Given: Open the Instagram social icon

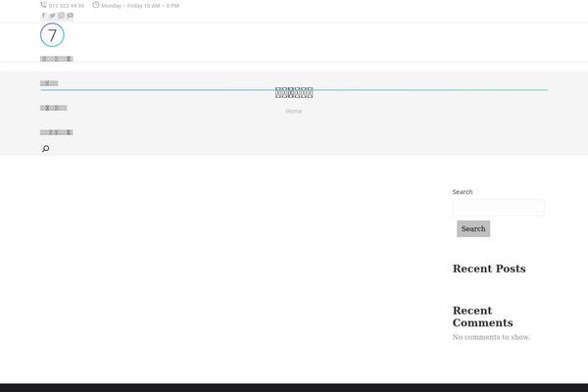Looking at the screenshot, I should click(62, 16).
